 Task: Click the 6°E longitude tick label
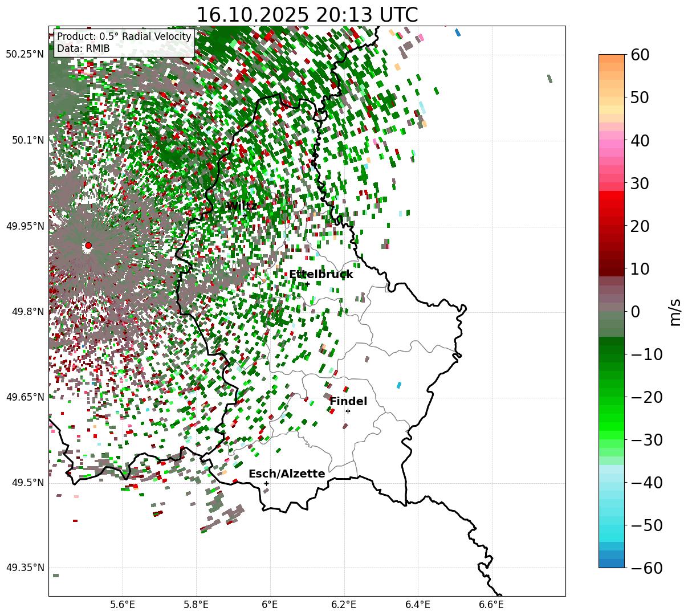(270, 605)
